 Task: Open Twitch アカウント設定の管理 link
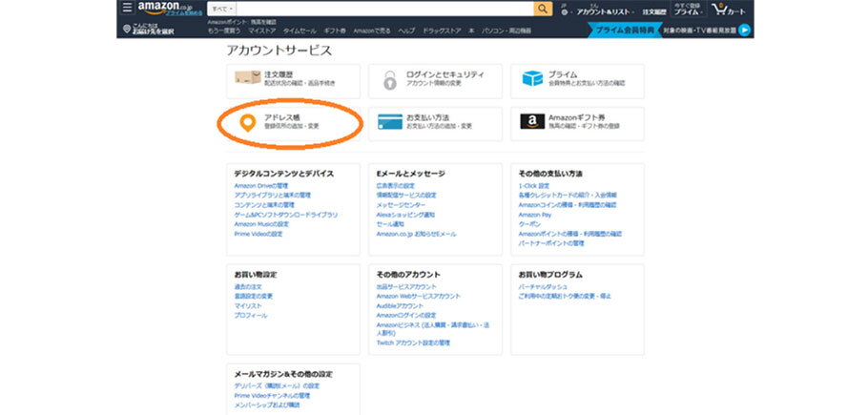coord(413,343)
